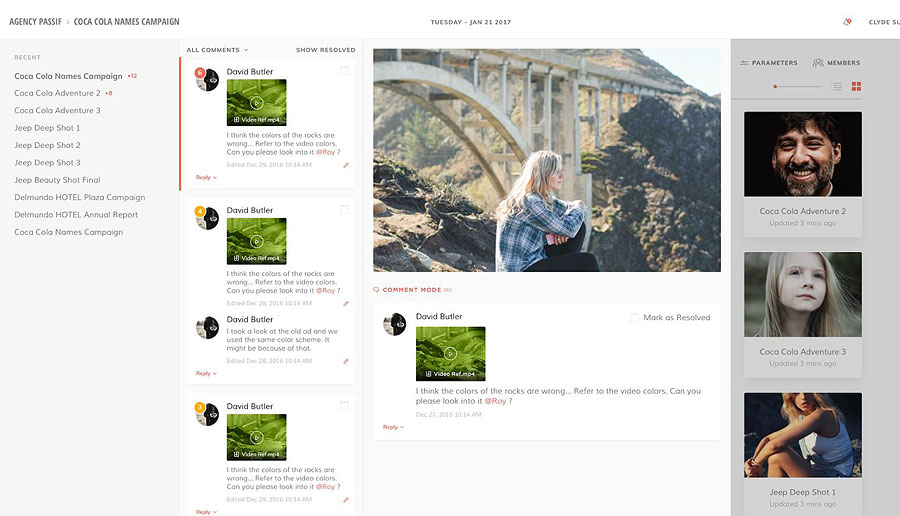Edit comment 4 with the pencil icon
Image resolution: width=900 pixels, height=516 pixels.
tap(346, 304)
